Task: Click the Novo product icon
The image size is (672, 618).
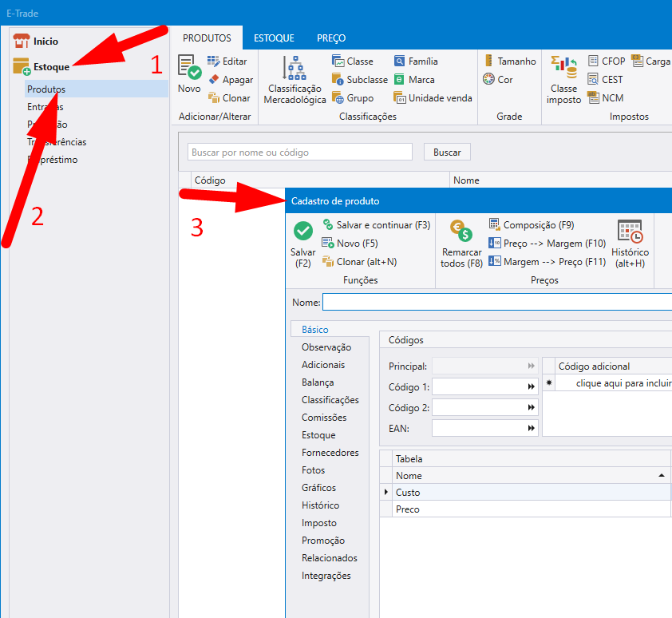Action: 189,67
